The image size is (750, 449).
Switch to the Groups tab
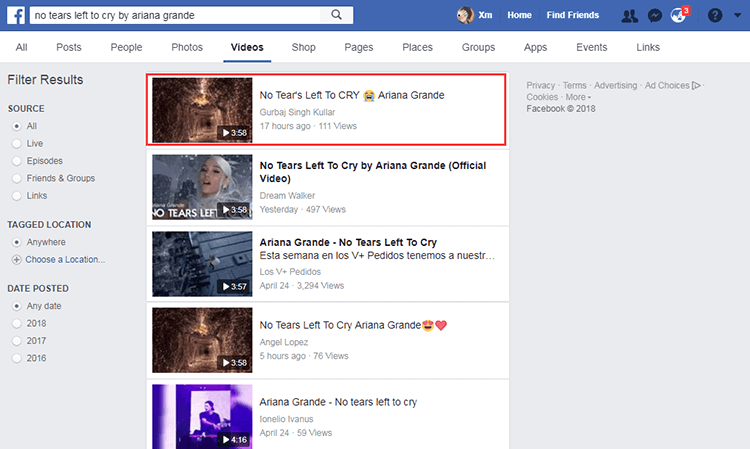tap(478, 47)
